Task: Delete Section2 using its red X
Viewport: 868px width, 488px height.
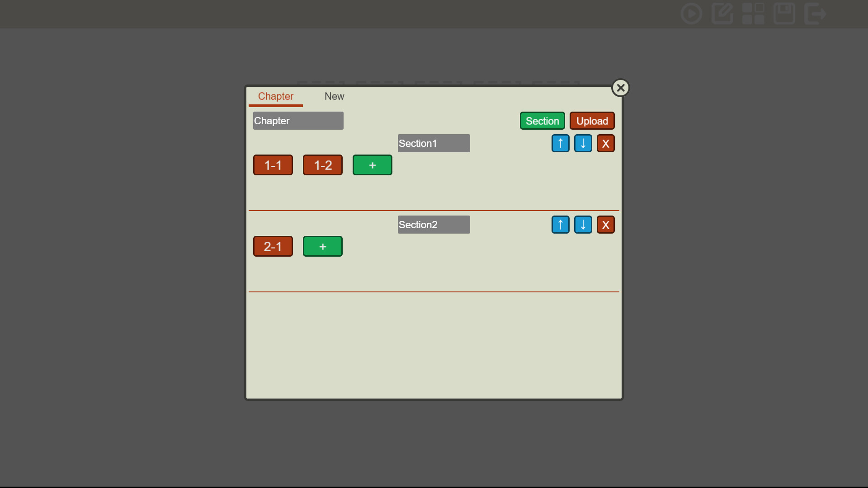Action: pos(605,225)
